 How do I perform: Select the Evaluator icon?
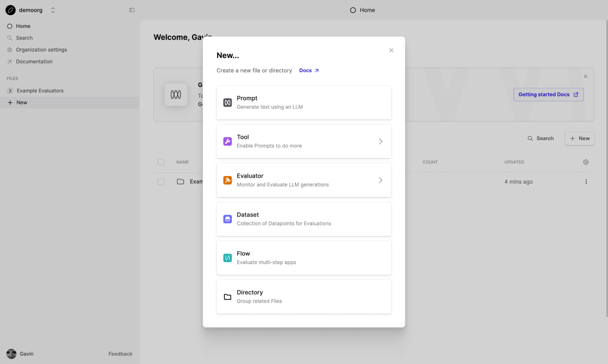pos(228,180)
